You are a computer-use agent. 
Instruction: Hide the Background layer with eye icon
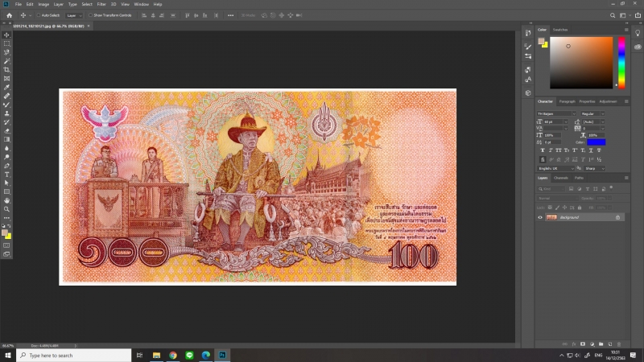(540, 217)
